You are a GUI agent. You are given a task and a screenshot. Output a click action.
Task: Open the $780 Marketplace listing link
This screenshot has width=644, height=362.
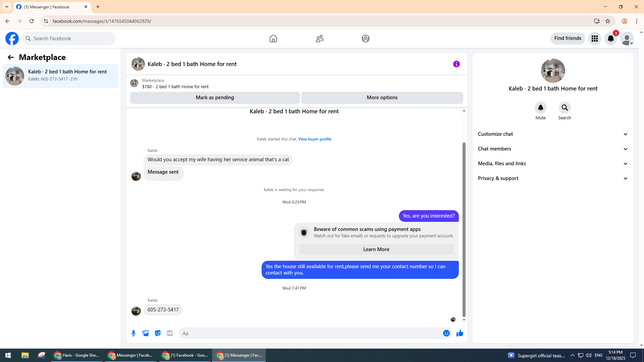[x=175, y=87]
